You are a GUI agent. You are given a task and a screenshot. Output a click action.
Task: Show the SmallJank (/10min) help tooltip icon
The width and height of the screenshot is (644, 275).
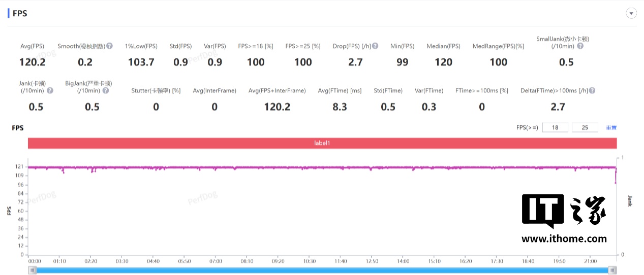coord(580,46)
